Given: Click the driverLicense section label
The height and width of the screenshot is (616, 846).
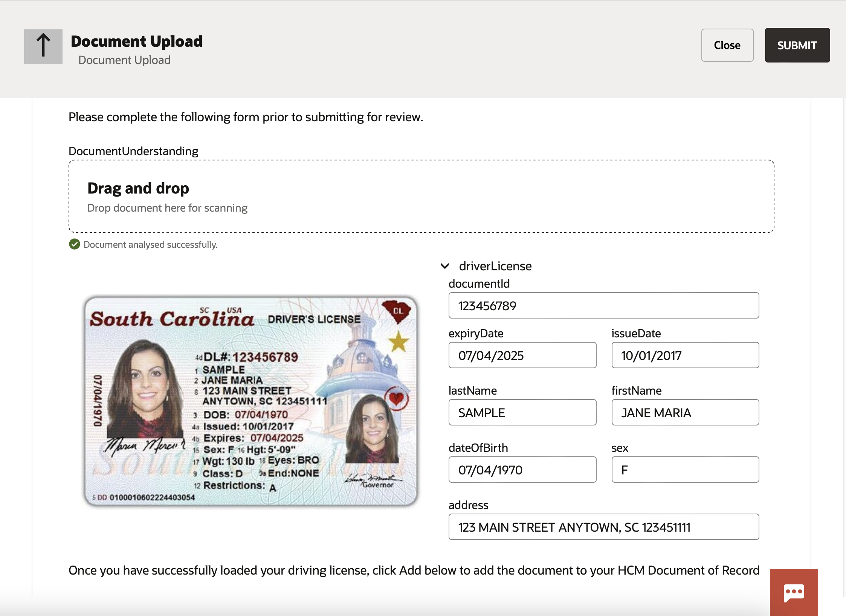Looking at the screenshot, I should [x=495, y=266].
